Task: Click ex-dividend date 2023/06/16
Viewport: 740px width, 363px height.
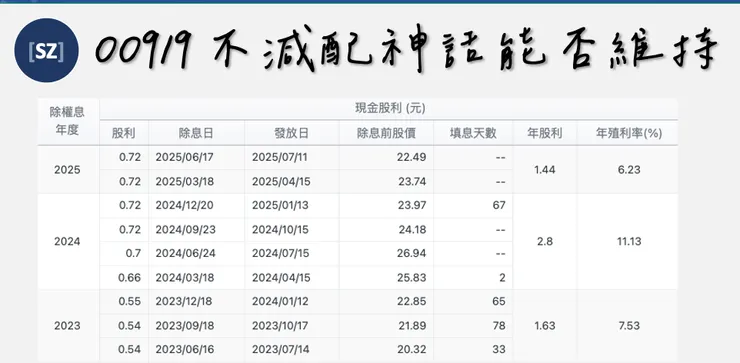Action: [185, 349]
